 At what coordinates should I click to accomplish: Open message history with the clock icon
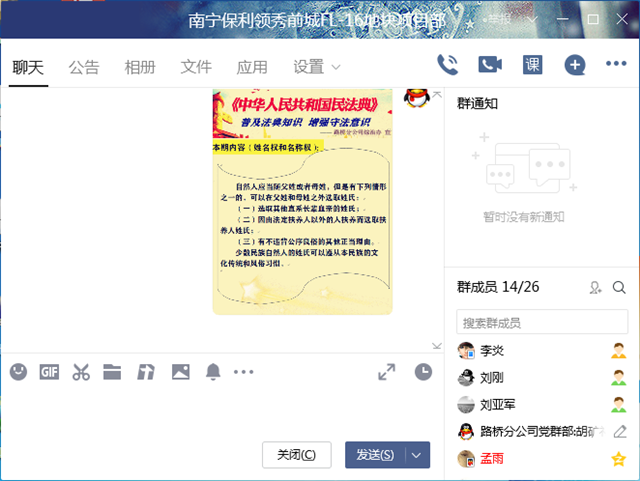click(423, 372)
